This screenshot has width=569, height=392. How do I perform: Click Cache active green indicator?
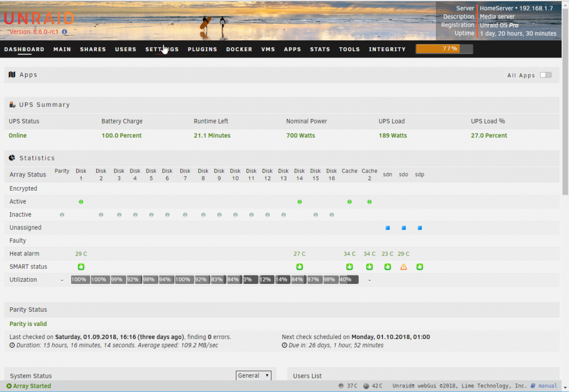pyautogui.click(x=349, y=202)
